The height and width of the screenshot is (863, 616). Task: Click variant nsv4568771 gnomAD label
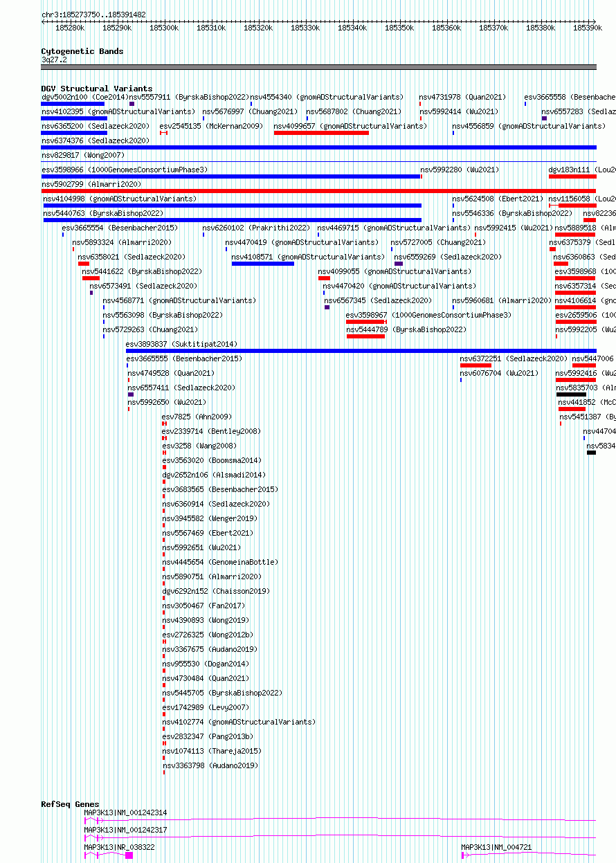(x=179, y=300)
